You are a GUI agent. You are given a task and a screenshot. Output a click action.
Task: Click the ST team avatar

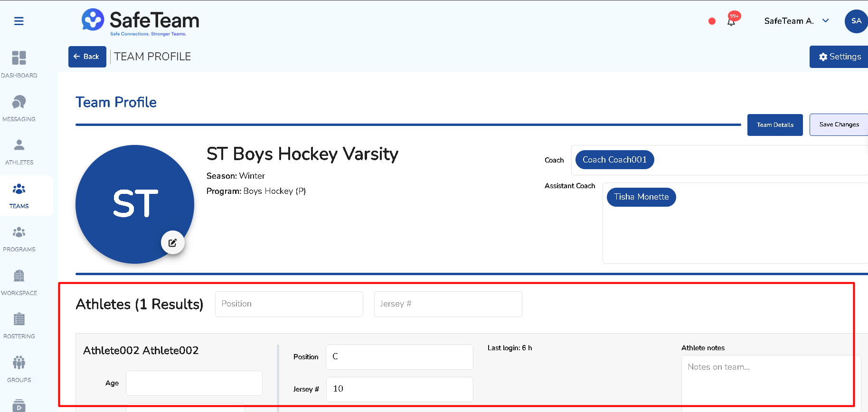(x=135, y=204)
